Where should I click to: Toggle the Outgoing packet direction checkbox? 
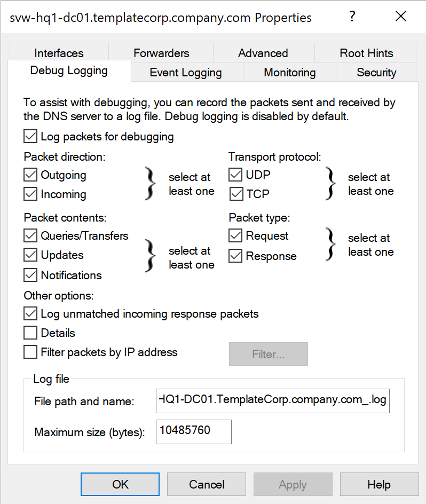click(30, 175)
